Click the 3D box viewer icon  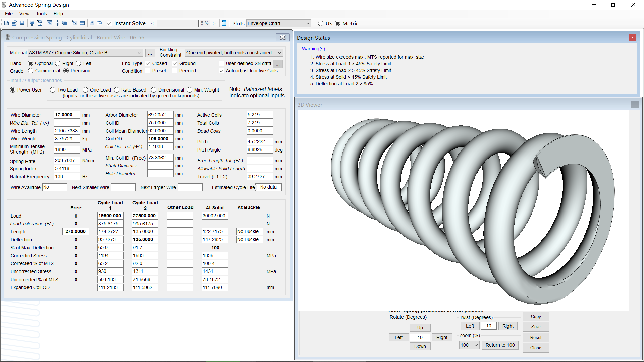pos(65,23)
